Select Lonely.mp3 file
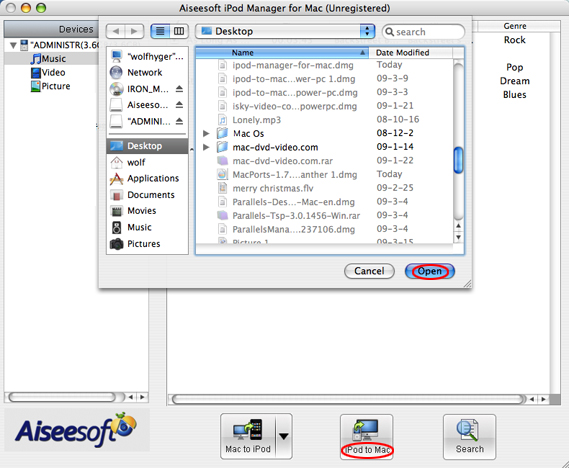The image size is (569, 468). click(324, 120)
